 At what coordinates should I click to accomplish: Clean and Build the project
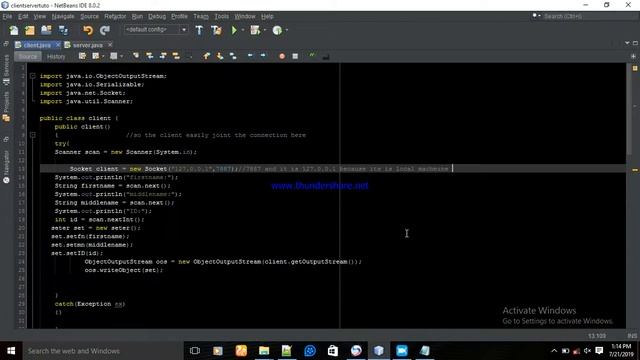(216, 30)
